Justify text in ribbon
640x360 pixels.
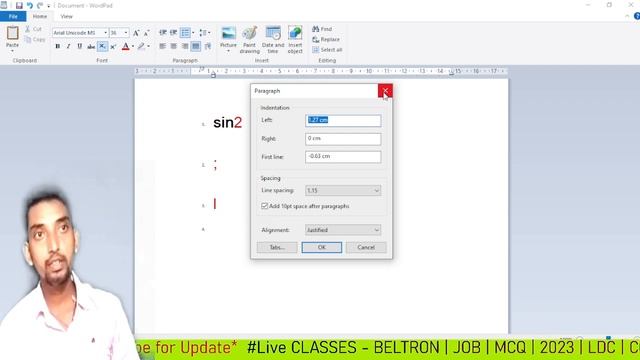click(196, 46)
